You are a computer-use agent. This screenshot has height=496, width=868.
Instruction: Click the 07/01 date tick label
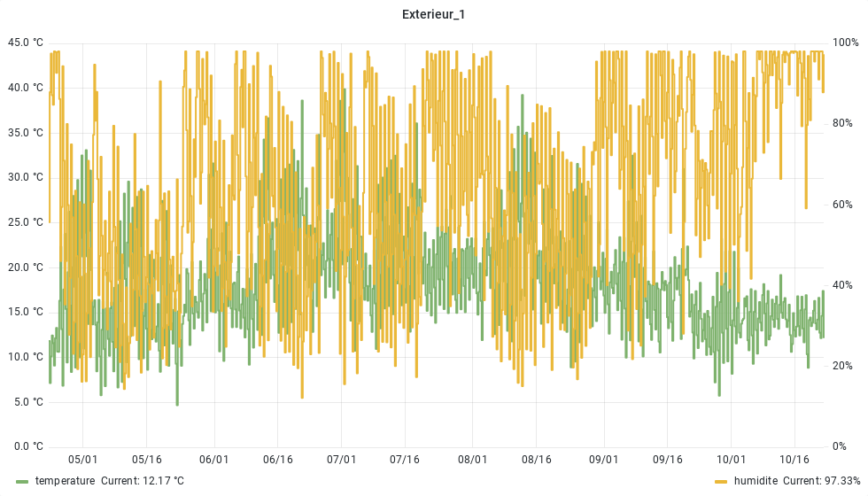pos(341,460)
